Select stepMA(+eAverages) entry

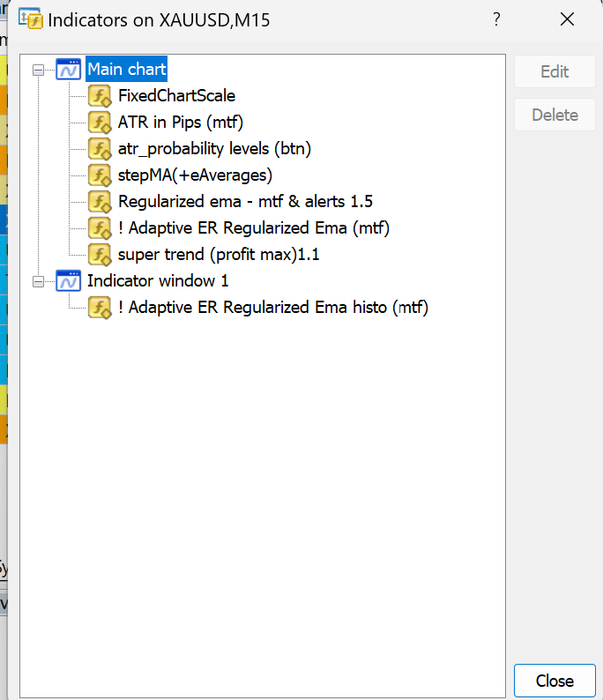pyautogui.click(x=195, y=175)
